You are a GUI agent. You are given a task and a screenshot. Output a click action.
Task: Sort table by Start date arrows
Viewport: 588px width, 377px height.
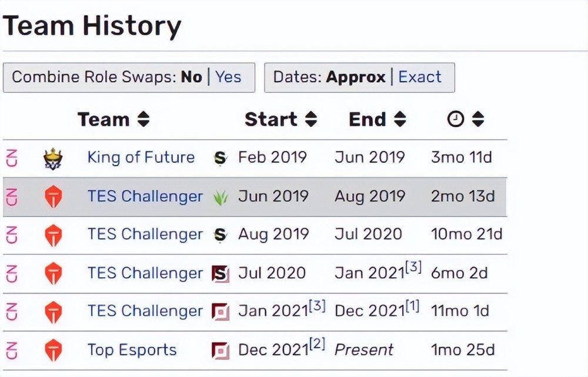click(x=311, y=120)
